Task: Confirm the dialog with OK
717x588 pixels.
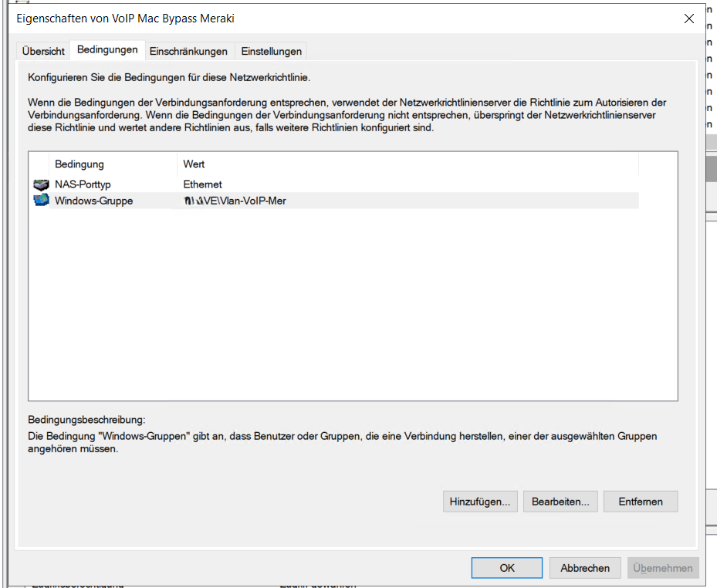Action: click(506, 568)
